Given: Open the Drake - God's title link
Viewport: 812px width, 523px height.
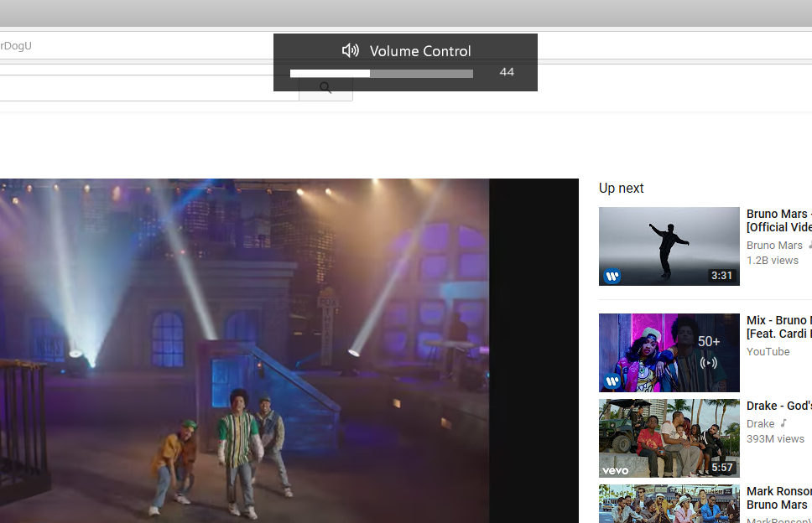Looking at the screenshot, I should pyautogui.click(x=778, y=406).
